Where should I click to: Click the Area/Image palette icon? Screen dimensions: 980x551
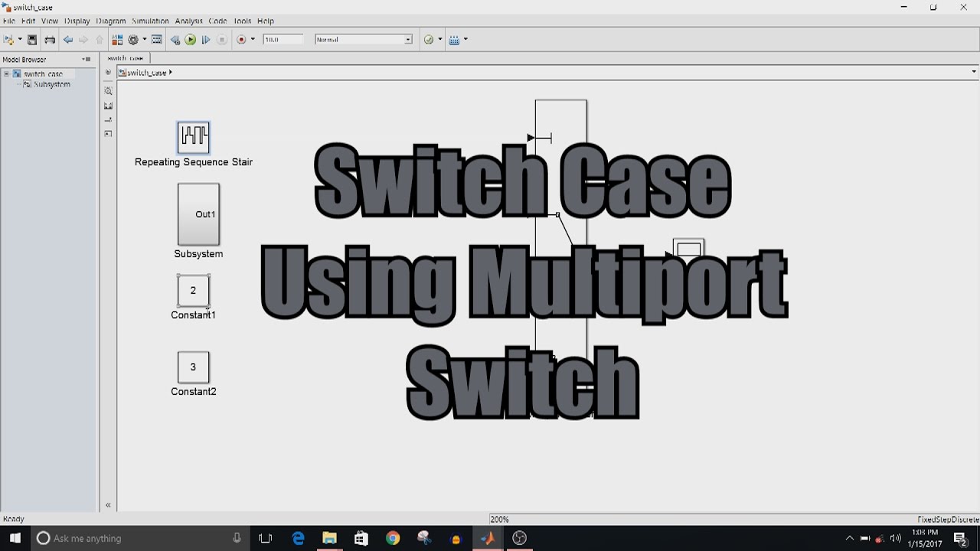pyautogui.click(x=108, y=133)
